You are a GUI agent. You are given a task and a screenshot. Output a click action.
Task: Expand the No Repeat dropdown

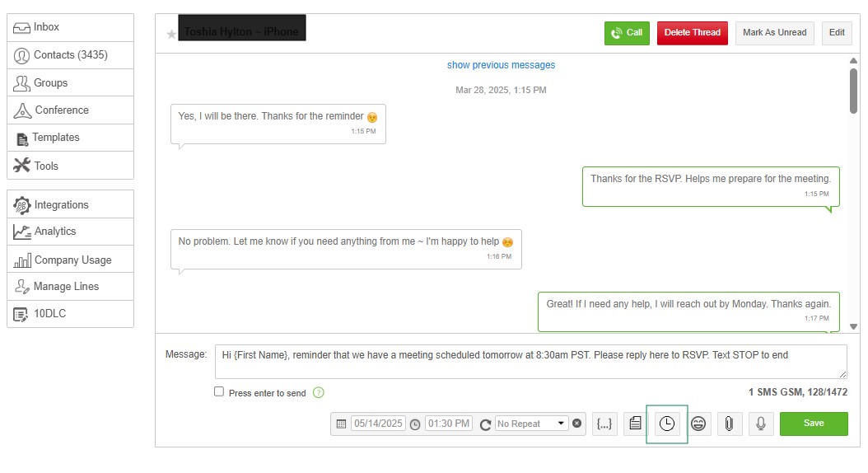point(531,424)
